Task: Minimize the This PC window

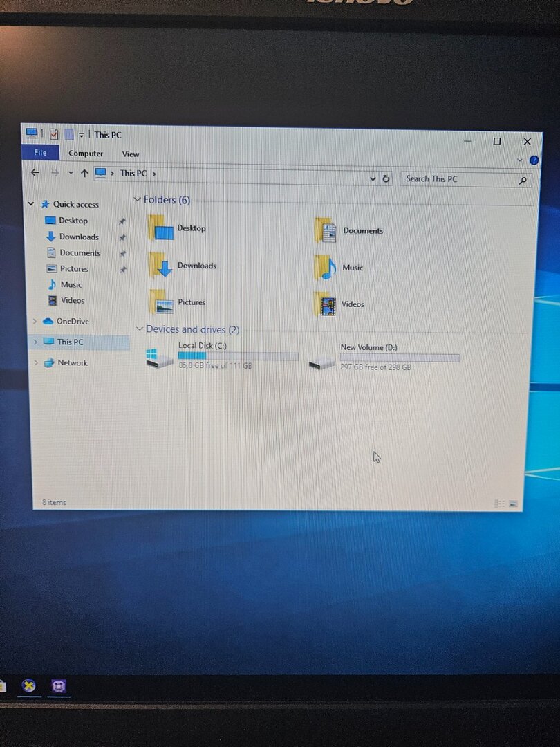Action: click(x=467, y=141)
